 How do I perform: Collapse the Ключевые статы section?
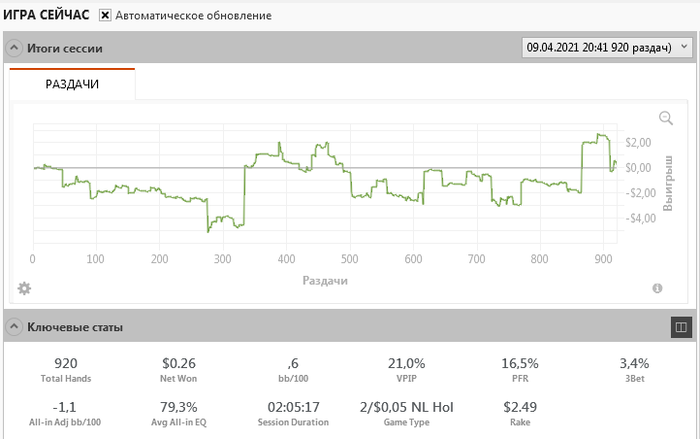pos(14,327)
